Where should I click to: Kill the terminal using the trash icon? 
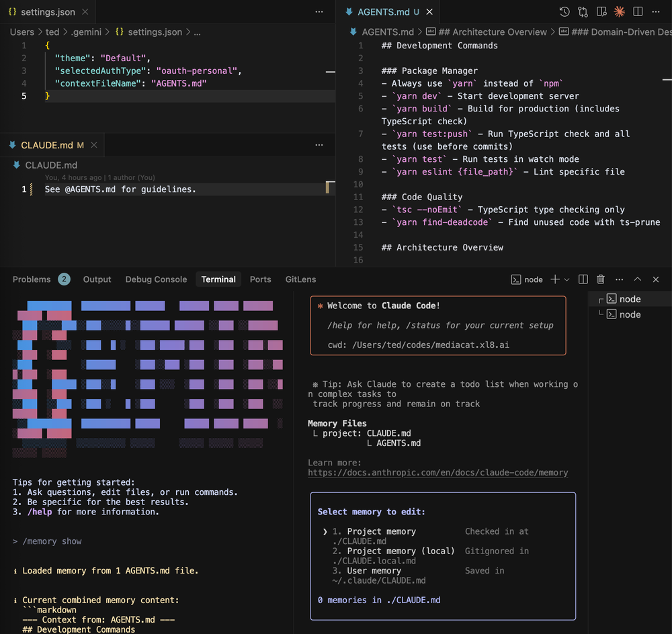pyautogui.click(x=601, y=279)
